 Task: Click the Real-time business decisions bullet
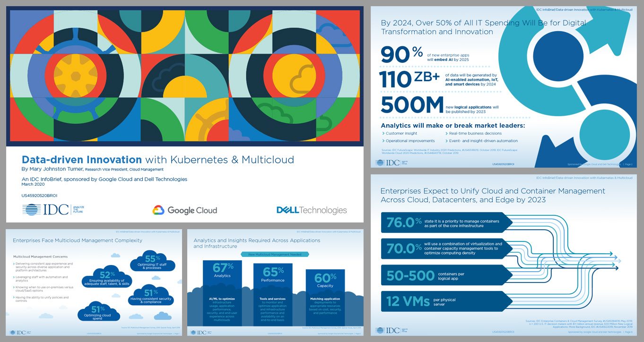click(x=473, y=133)
